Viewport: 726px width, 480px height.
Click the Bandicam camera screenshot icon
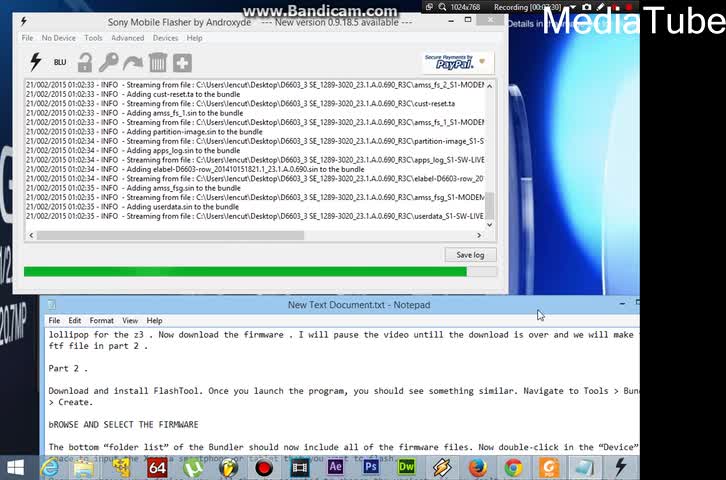click(586, 7)
